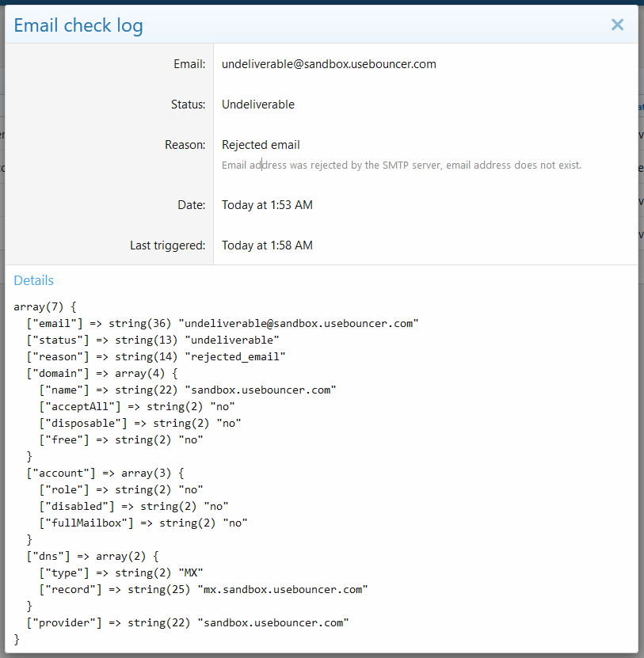Image resolution: width=644 pixels, height=658 pixels.
Task: Click the "fullMailbox" line in details
Action: (143, 523)
